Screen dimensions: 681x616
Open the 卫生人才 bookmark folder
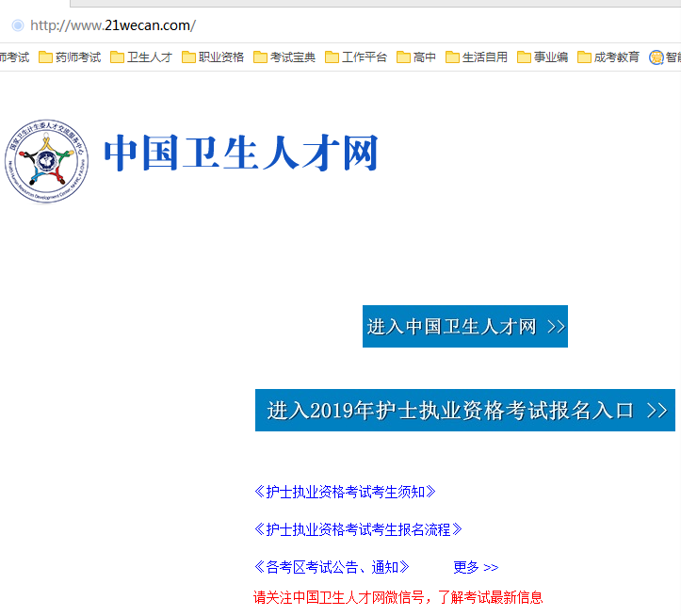[141, 57]
